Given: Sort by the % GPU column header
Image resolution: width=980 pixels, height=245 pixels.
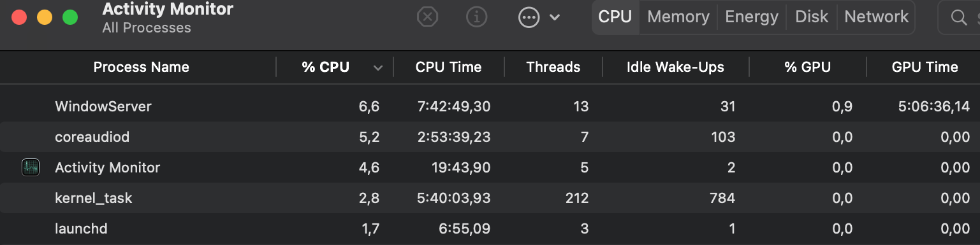Looking at the screenshot, I should point(808,67).
